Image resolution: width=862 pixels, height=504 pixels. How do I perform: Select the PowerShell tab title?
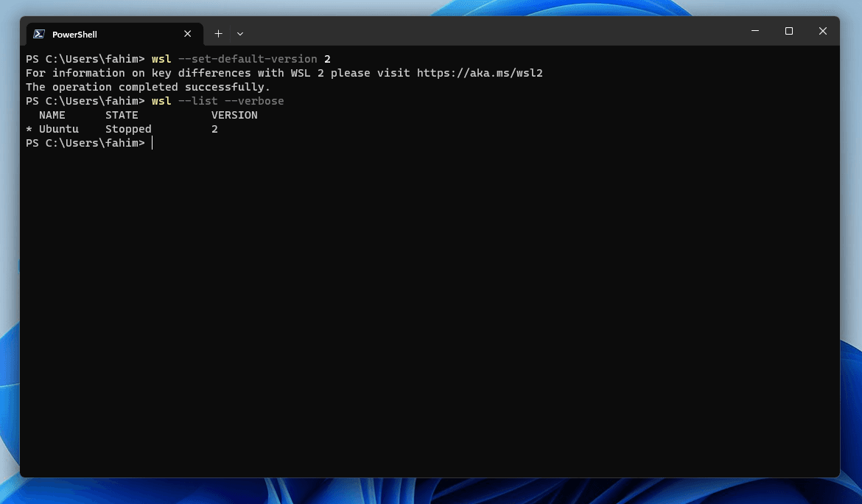point(74,34)
